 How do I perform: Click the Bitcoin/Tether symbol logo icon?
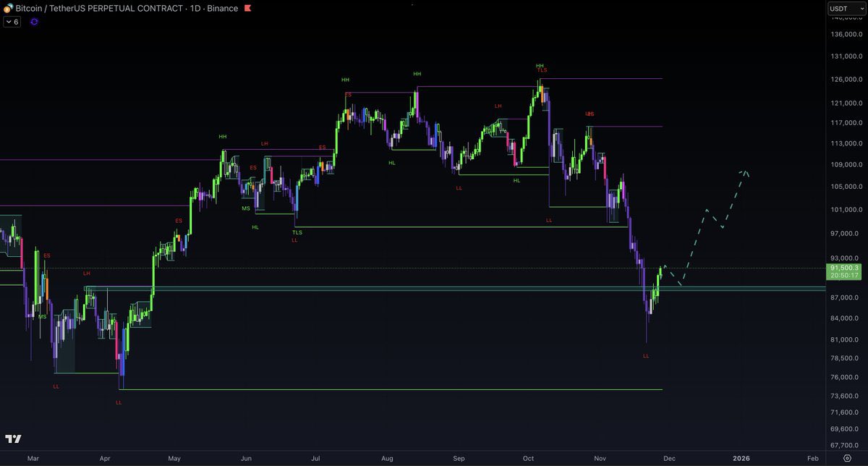click(9, 9)
